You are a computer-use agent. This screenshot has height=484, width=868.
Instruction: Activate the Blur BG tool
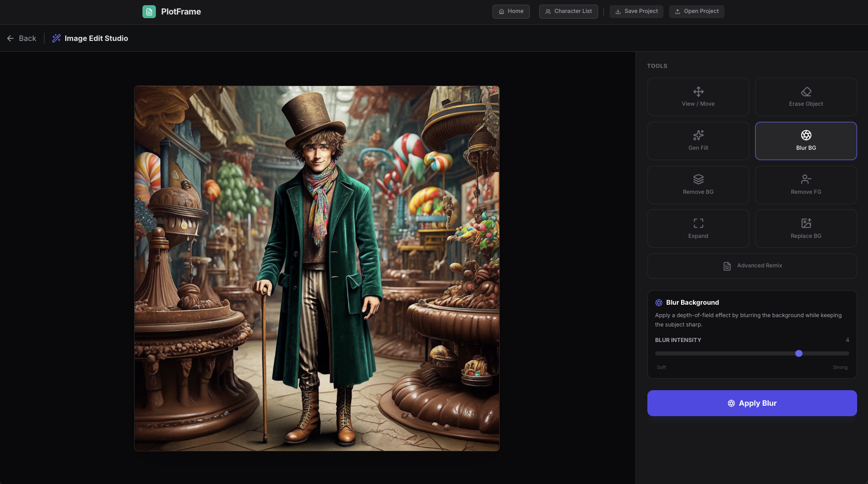point(806,141)
